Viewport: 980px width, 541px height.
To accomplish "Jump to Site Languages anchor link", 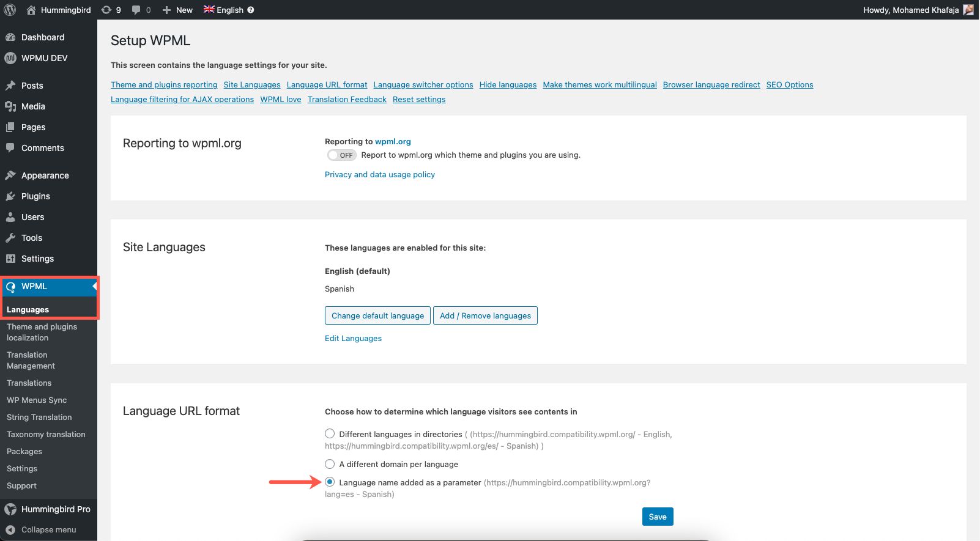I will click(252, 85).
